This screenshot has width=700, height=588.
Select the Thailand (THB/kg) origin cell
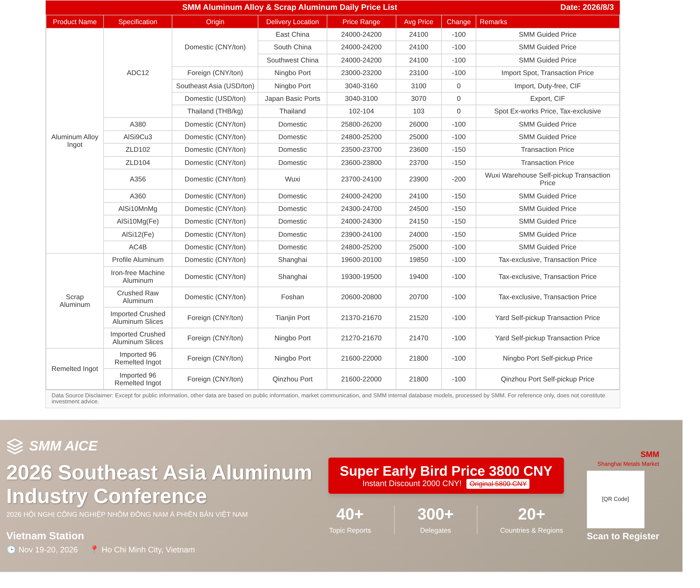pos(215,112)
